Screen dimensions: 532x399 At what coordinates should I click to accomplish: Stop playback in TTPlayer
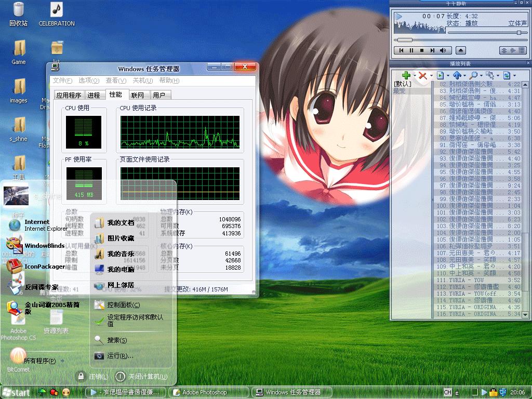point(422,50)
